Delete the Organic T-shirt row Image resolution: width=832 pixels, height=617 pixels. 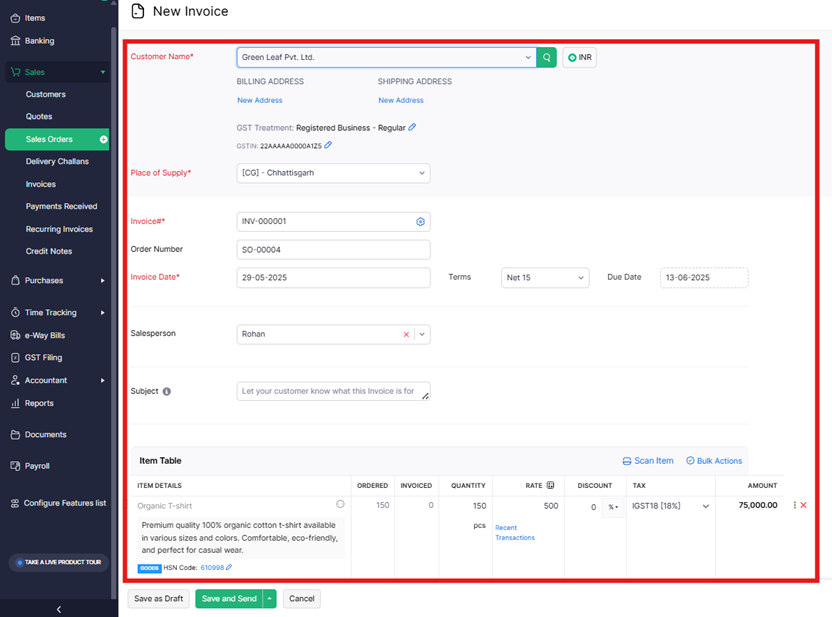pos(803,506)
